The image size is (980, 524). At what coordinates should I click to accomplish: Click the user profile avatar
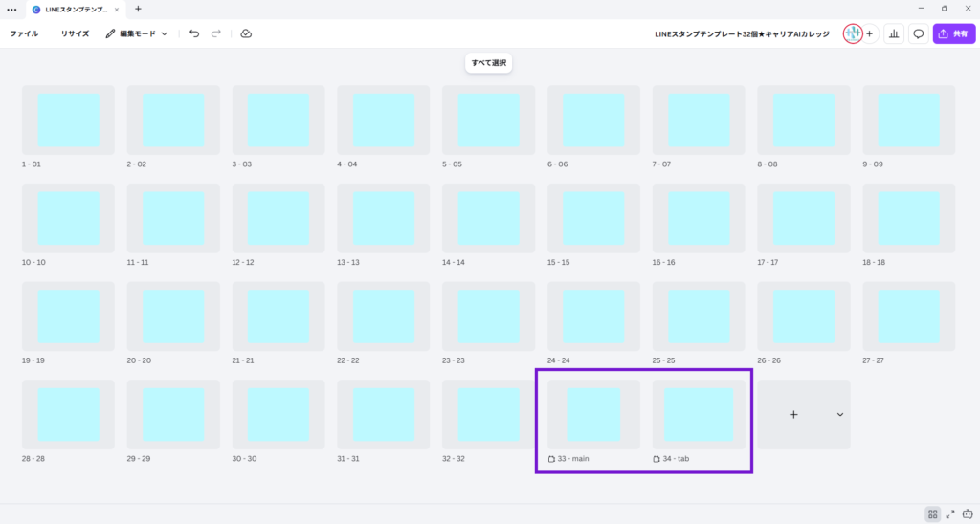(852, 33)
